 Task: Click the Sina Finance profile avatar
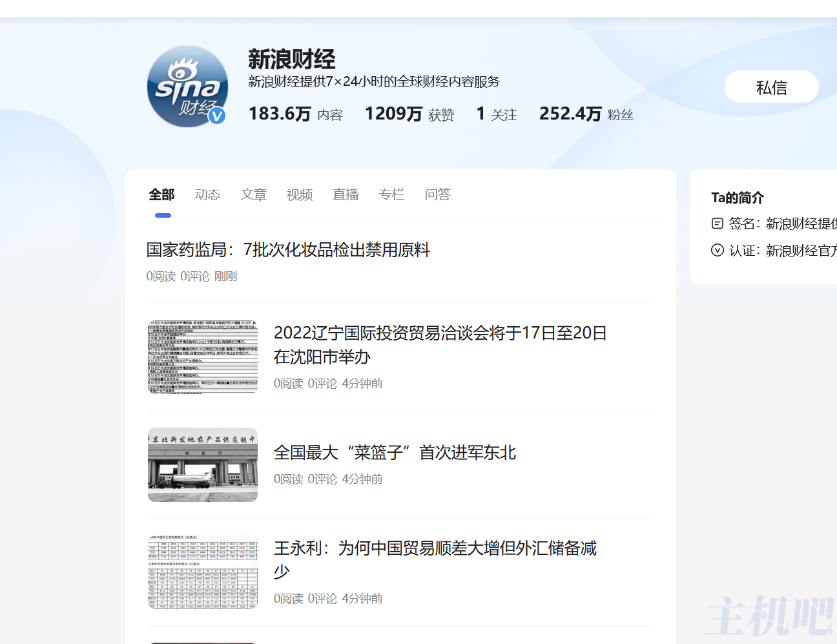tap(188, 86)
